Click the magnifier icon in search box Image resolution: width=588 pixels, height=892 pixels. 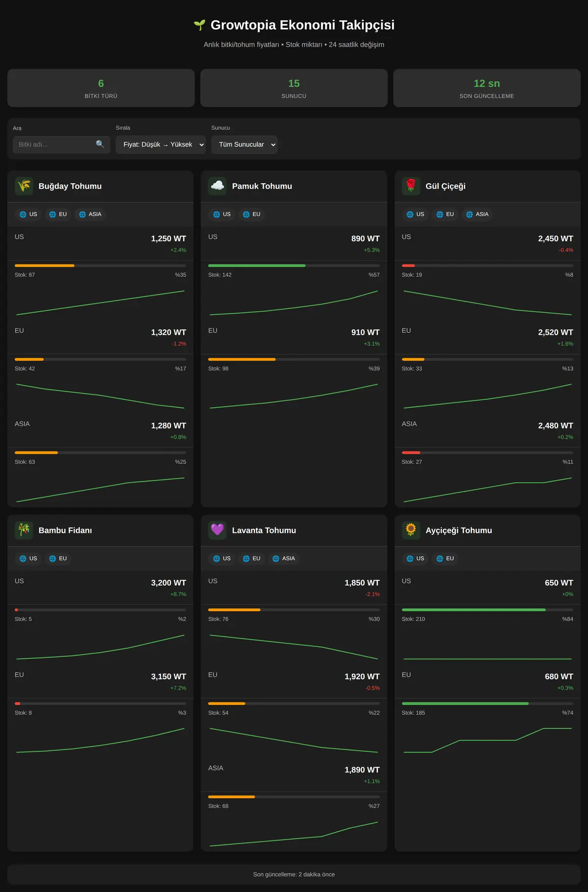(100, 144)
